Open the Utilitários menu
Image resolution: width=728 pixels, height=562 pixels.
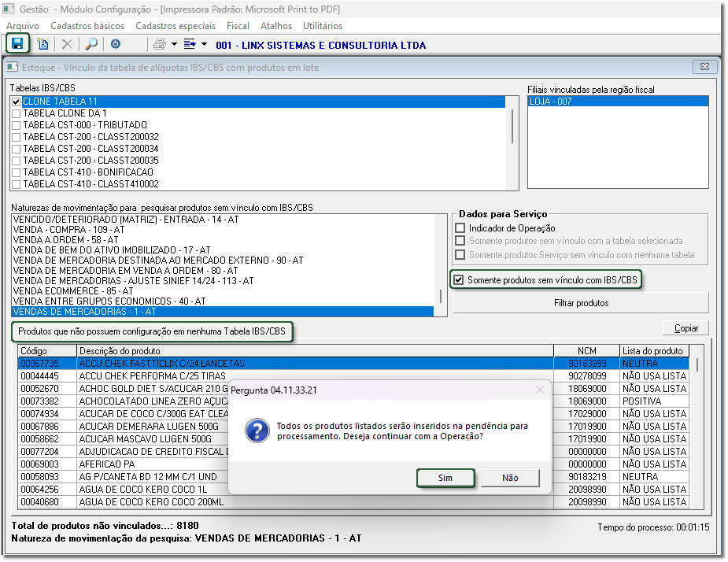323,26
